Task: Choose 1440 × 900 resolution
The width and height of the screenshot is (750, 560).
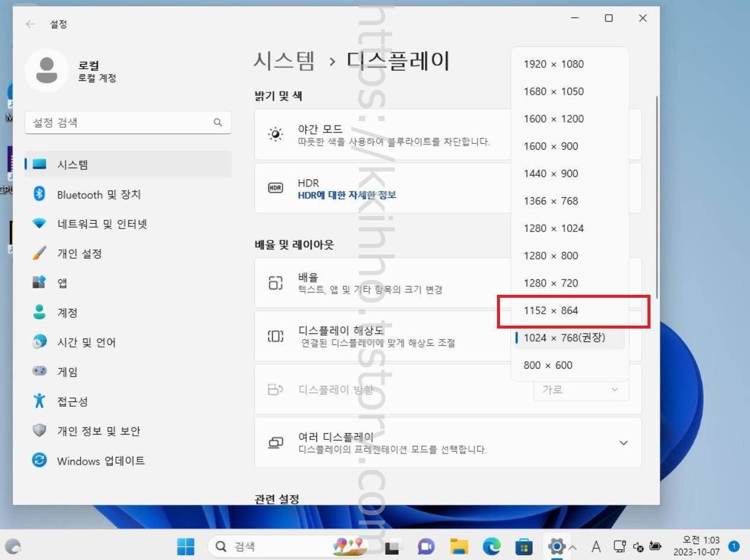Action: 569,173
